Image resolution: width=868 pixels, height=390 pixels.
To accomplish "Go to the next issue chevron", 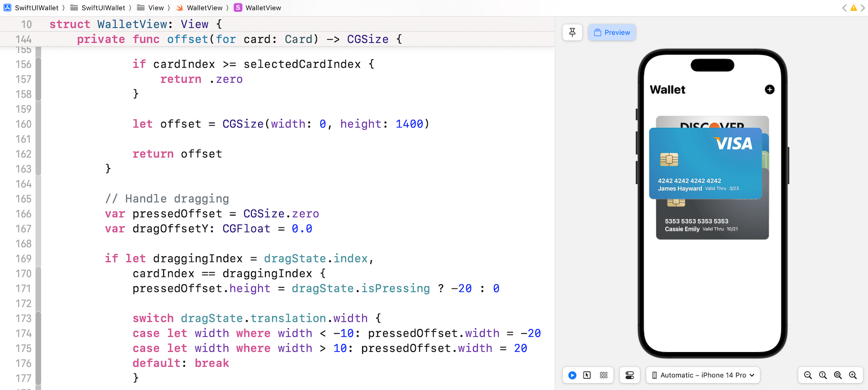I will [863, 8].
